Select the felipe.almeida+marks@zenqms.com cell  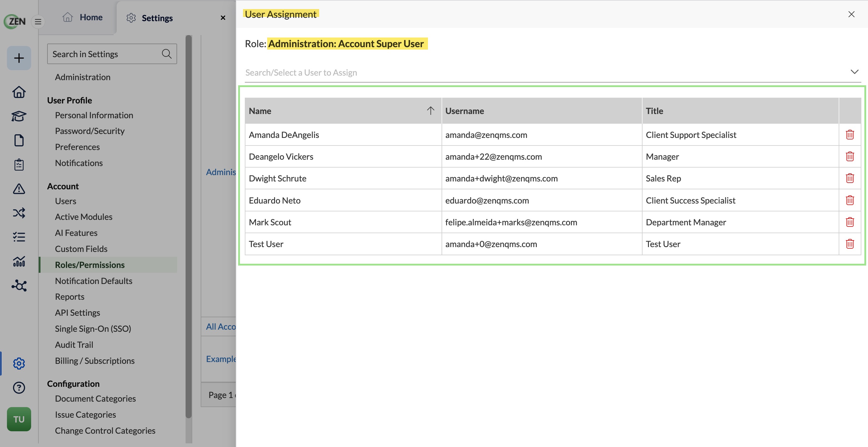click(542, 222)
